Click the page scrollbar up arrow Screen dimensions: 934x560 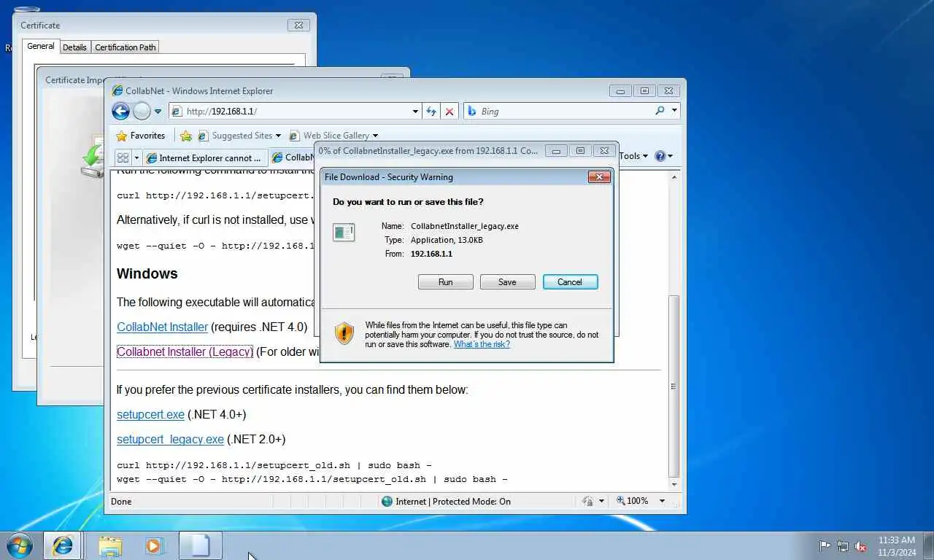click(x=674, y=177)
